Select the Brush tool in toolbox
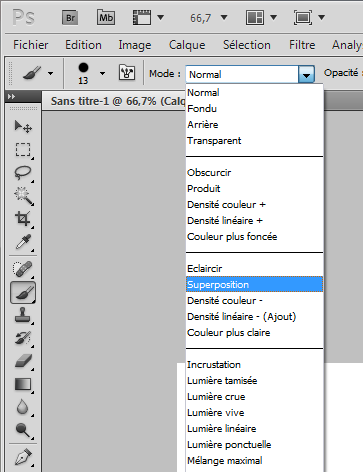 click(23, 293)
